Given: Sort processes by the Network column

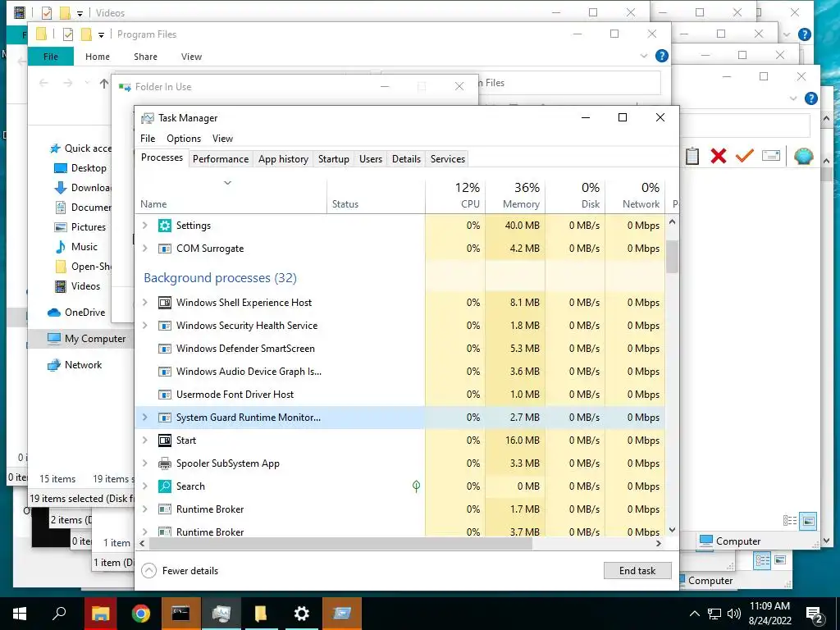Looking at the screenshot, I should 635,196.
